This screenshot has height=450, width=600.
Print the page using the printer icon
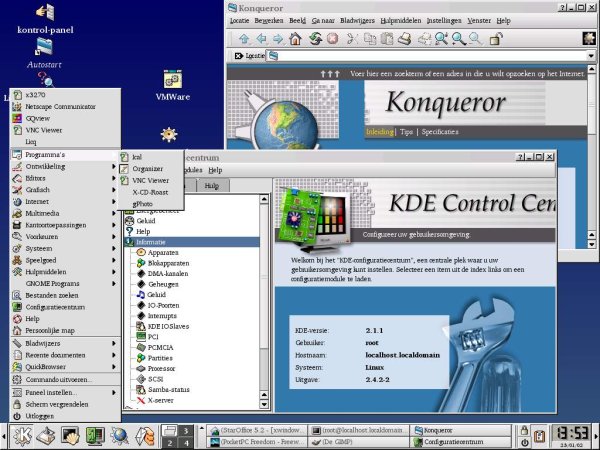[404, 39]
